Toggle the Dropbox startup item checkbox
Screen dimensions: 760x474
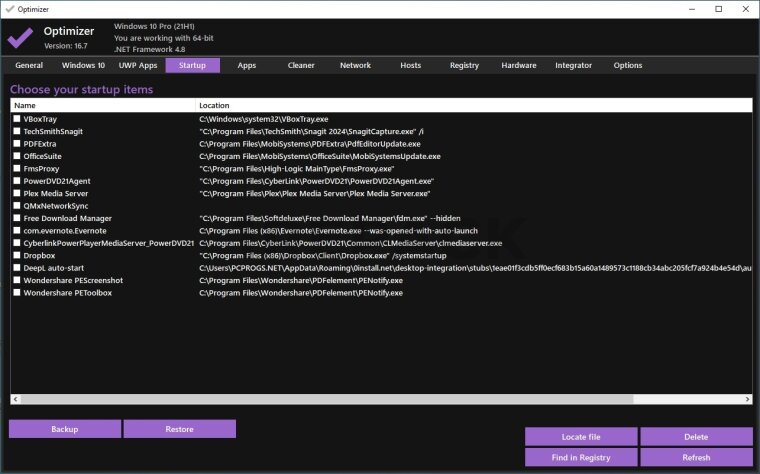click(x=17, y=256)
